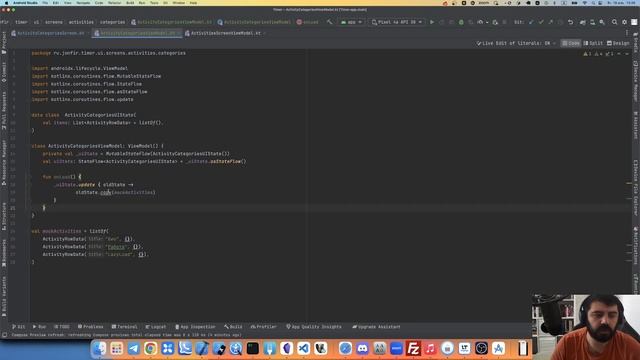The width and height of the screenshot is (640, 360).
Task: Click the Compose Preview refresh status message
Action: 127,335
